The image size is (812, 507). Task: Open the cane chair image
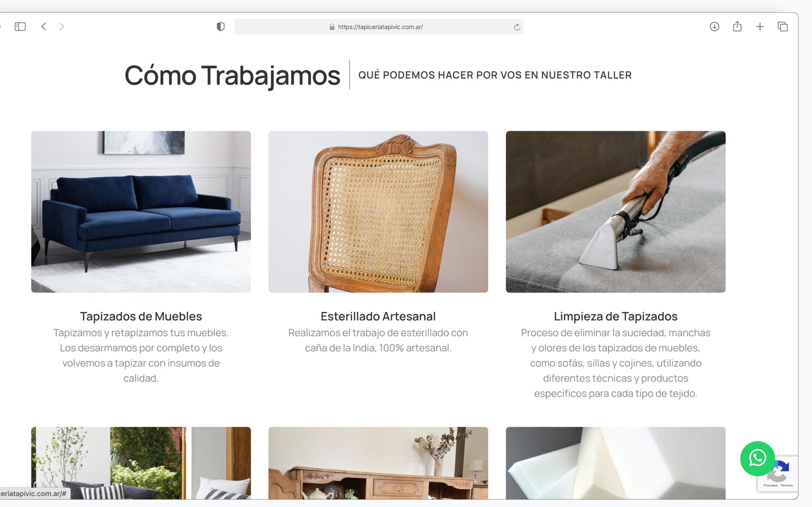pyautogui.click(x=378, y=212)
